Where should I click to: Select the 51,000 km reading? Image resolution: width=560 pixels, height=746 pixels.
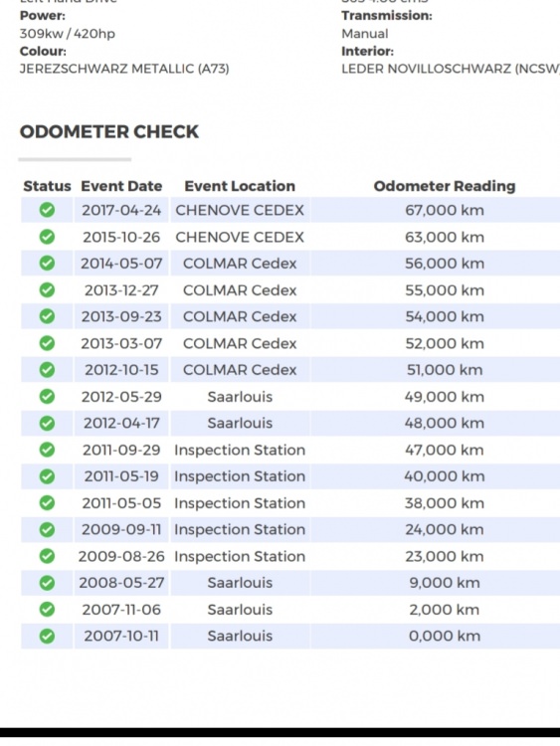pyautogui.click(x=445, y=370)
